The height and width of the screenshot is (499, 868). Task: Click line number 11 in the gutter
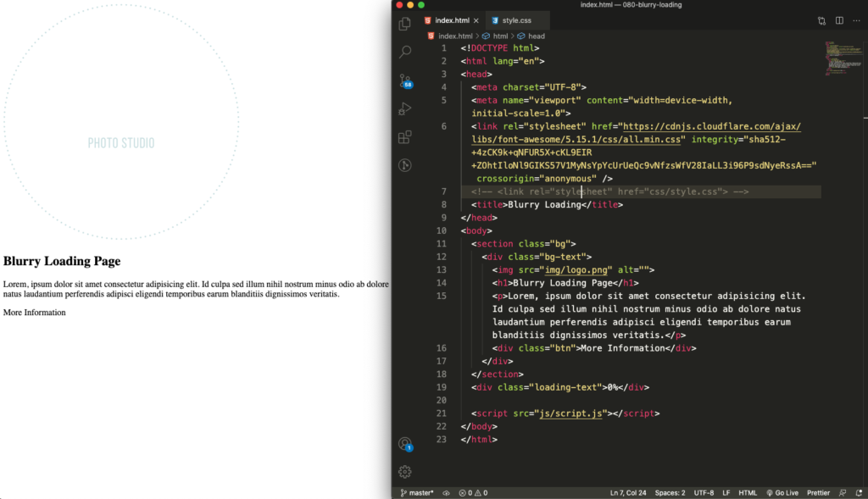(441, 243)
